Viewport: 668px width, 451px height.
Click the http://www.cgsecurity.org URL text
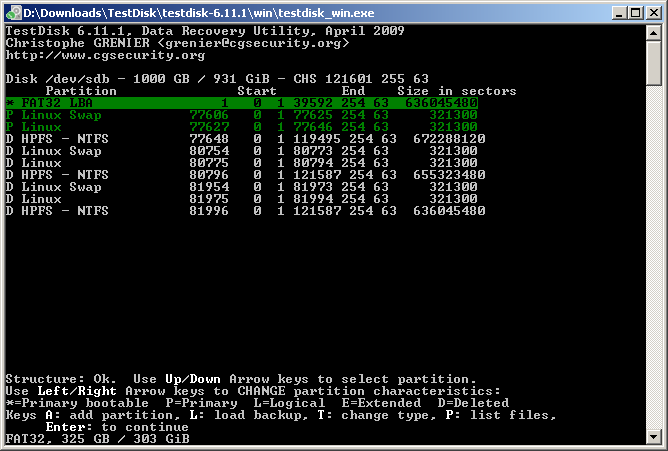coord(105,55)
